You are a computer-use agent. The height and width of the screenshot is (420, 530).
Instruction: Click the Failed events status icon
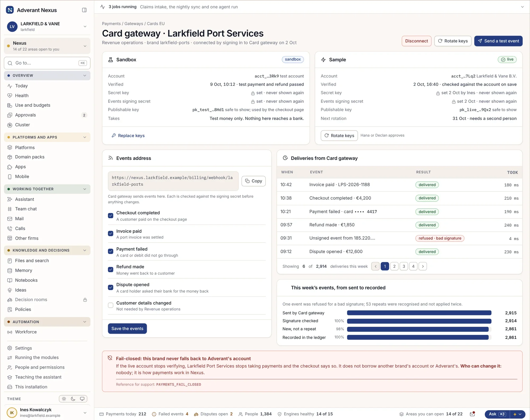[x=154, y=414]
